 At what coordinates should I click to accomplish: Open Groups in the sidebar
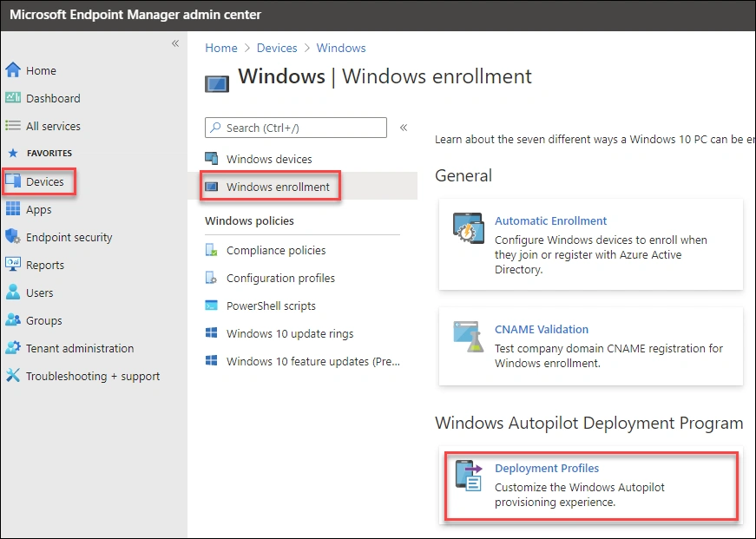coord(44,320)
